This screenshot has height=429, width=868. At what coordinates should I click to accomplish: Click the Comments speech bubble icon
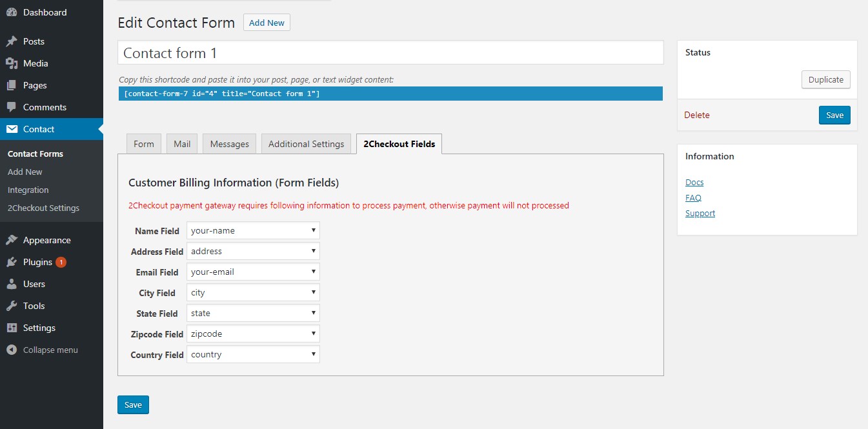coord(12,107)
